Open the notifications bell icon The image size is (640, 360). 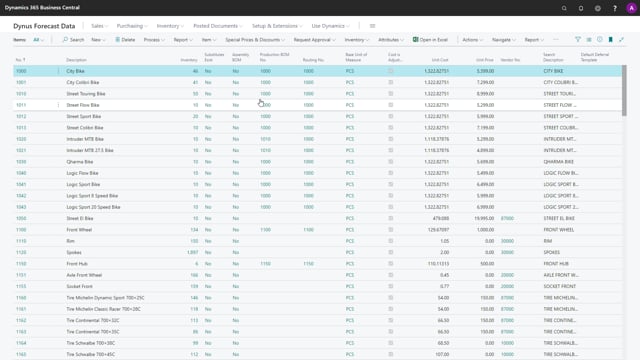(x=581, y=8)
